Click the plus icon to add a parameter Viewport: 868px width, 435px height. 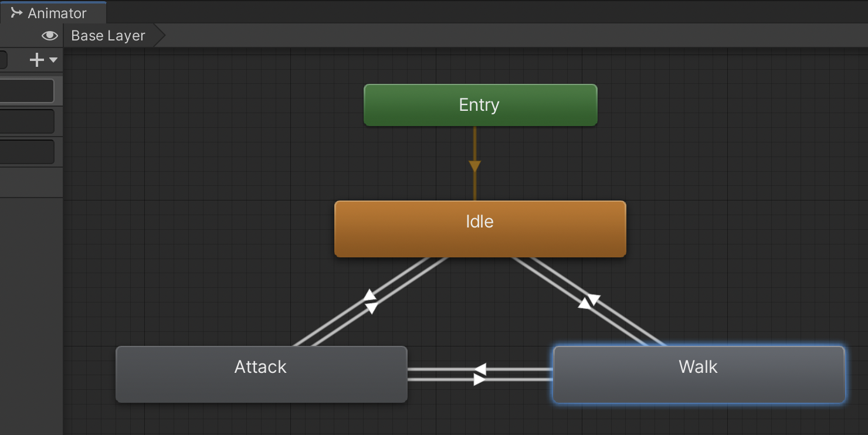(36, 60)
